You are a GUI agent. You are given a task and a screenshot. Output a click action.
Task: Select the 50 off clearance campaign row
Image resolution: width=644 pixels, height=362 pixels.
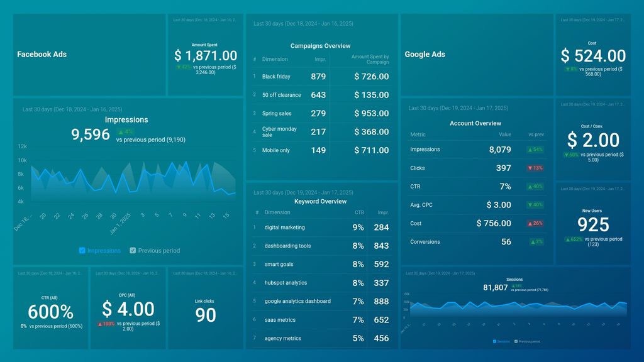[x=321, y=95]
